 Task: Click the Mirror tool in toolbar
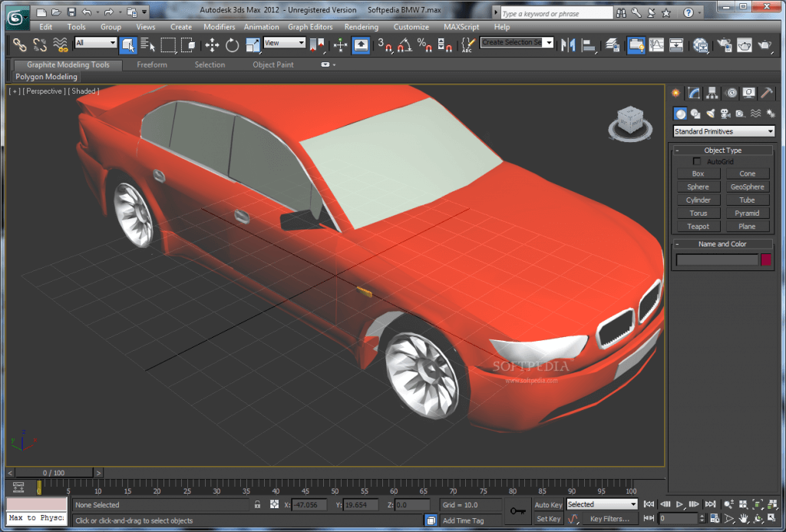pos(568,45)
